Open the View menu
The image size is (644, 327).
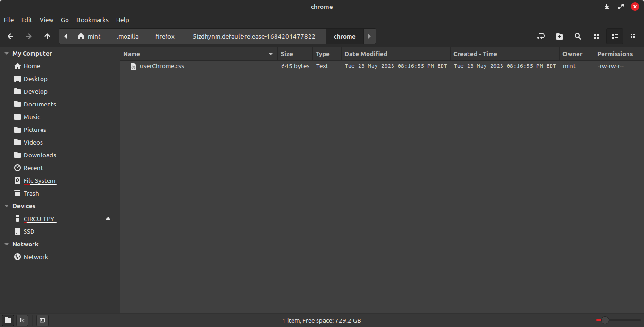tap(47, 20)
